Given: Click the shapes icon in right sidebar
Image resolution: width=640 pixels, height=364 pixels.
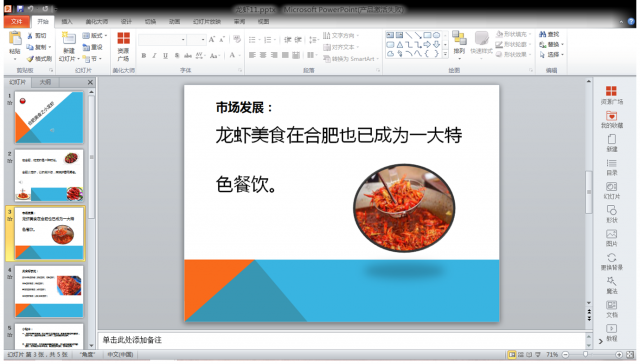Looking at the screenshot, I should coord(611,210).
